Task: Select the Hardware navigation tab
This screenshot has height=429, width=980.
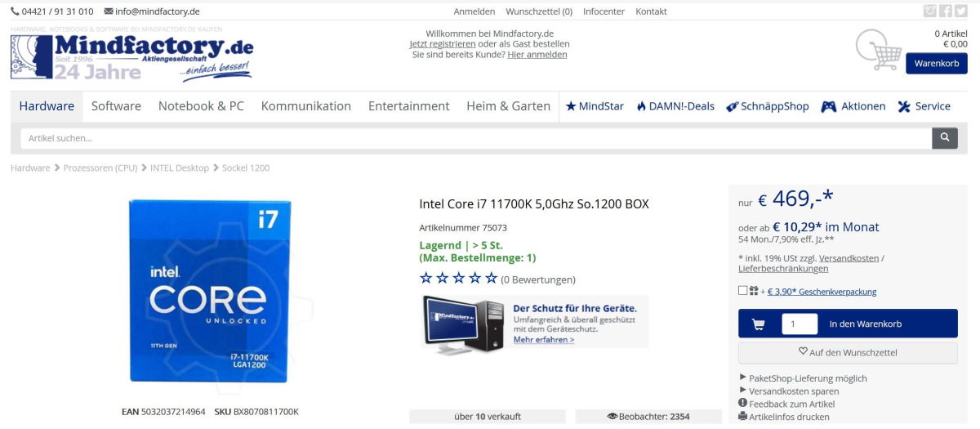Action: [x=47, y=106]
